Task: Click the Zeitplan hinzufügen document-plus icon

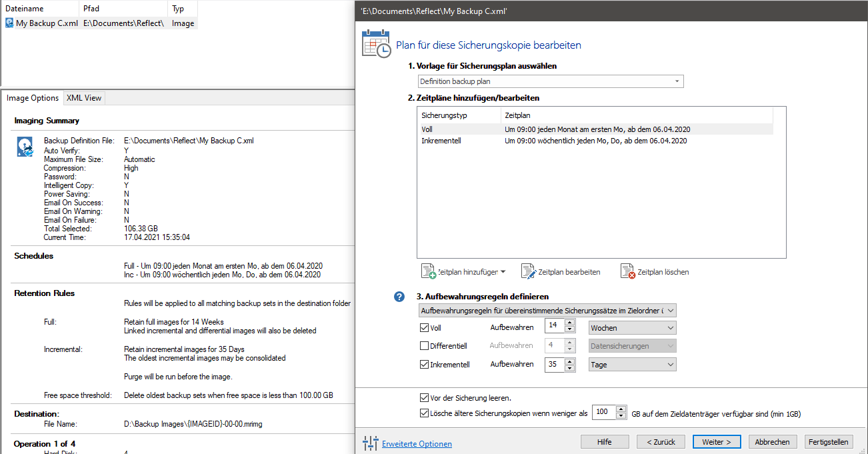Action: [x=429, y=271]
